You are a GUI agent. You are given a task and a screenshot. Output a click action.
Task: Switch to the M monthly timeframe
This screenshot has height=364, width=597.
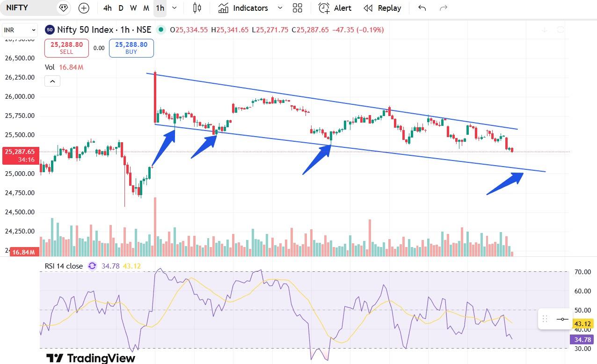146,8
